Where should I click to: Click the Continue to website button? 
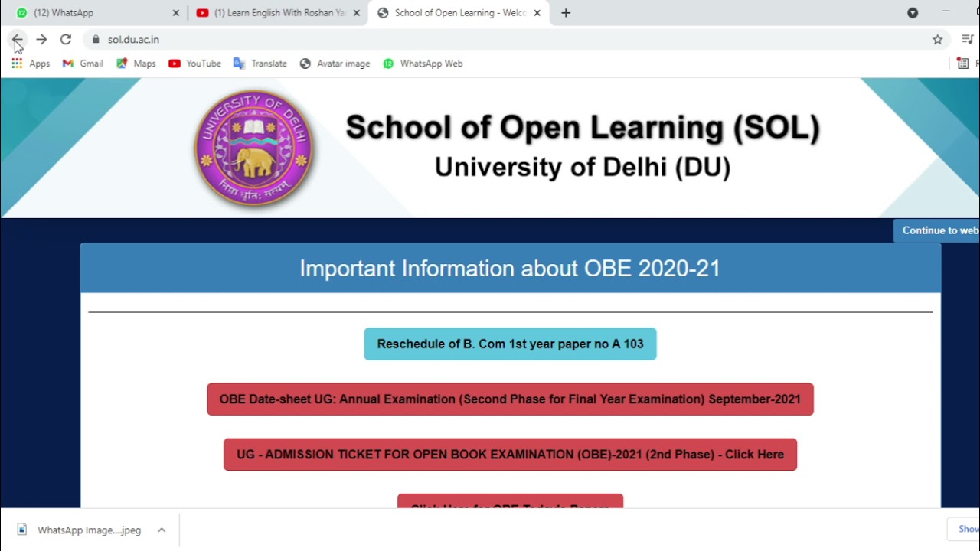936,230
